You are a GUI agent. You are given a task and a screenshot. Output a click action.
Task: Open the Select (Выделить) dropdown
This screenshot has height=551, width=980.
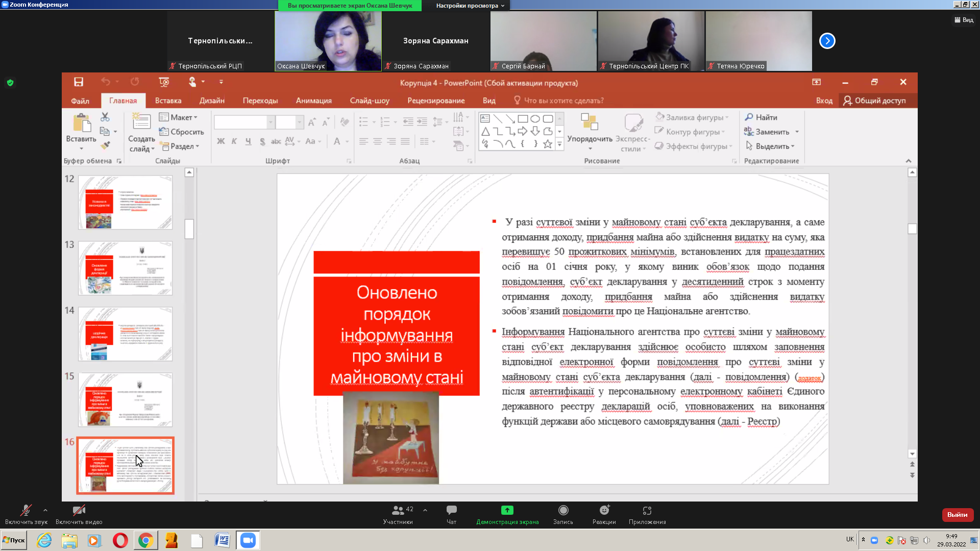pos(770,146)
